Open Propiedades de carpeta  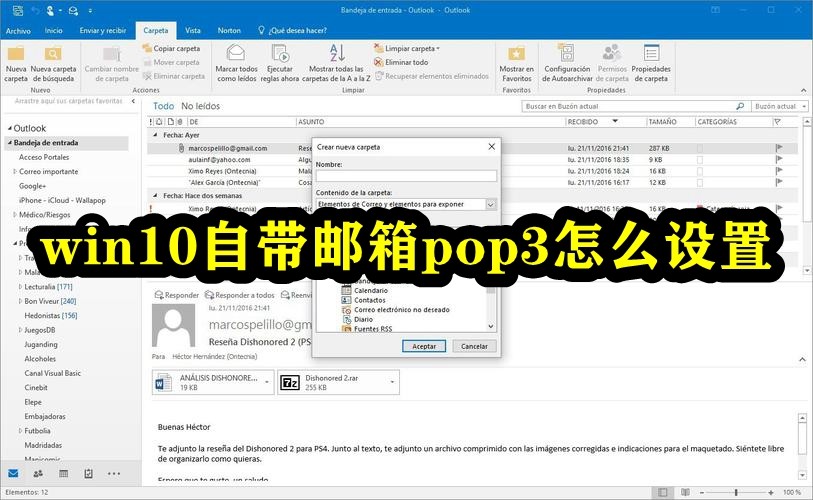651,64
